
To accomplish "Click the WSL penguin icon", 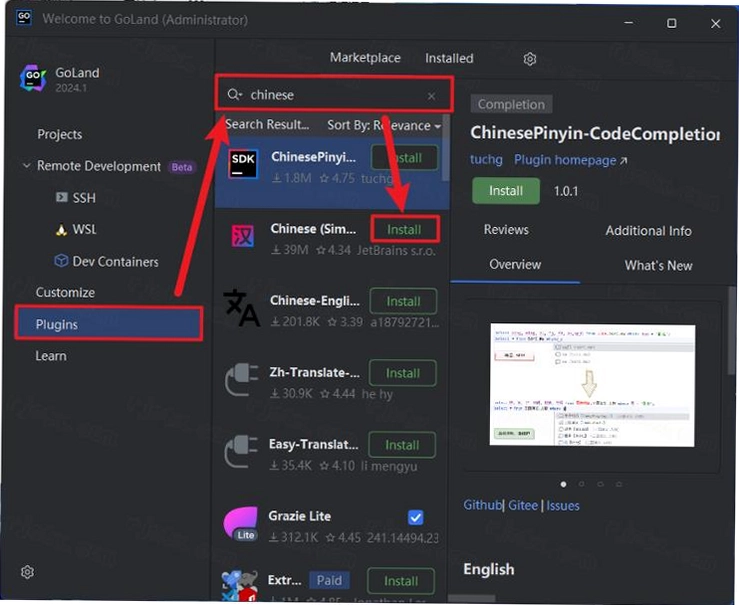I will pyautogui.click(x=61, y=230).
